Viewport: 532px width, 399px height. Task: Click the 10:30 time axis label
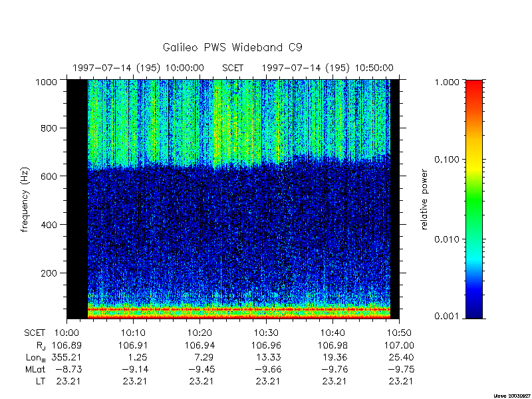(x=267, y=333)
